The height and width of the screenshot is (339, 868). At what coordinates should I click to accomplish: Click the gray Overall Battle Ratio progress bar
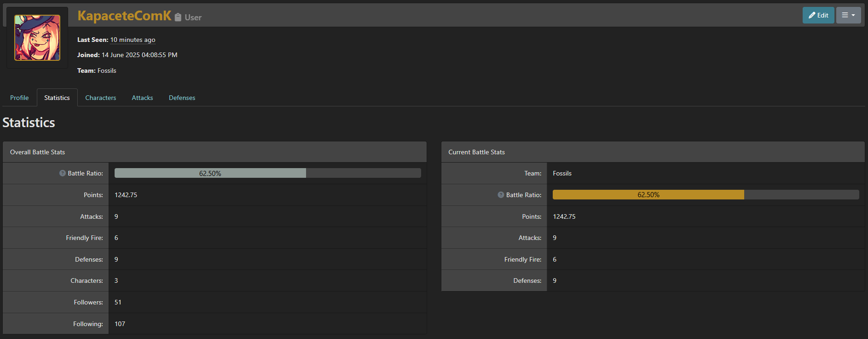point(210,173)
